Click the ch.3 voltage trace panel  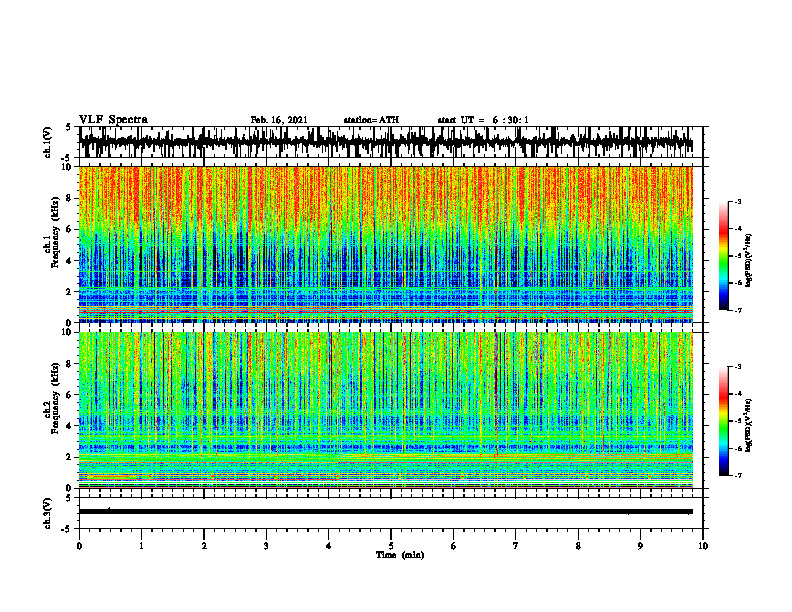[x=391, y=513]
